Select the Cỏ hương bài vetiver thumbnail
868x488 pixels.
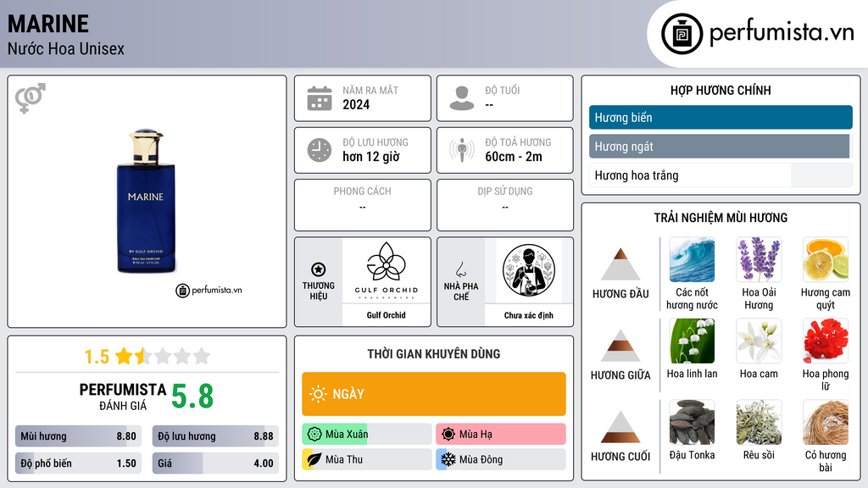[x=826, y=422]
